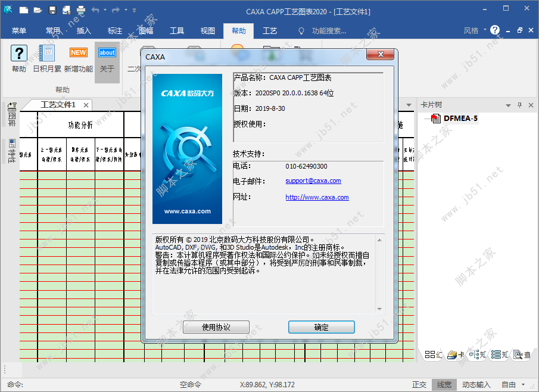This screenshot has height=392, width=539.
Task: Confirm with the 确定 button
Action: [x=322, y=327]
